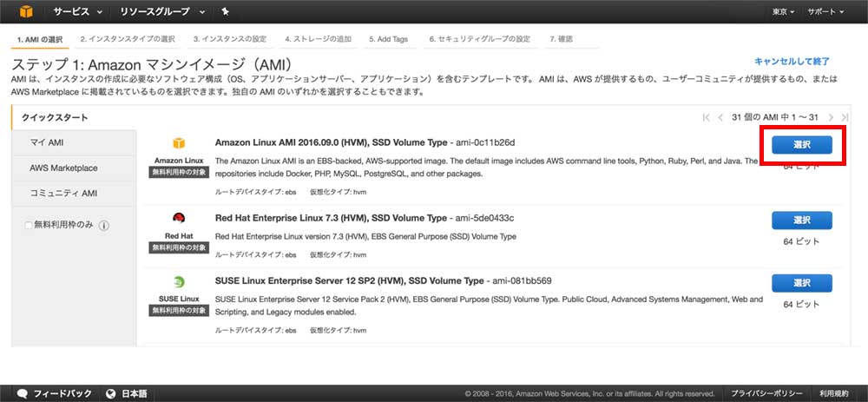Switch to 2. インスタンスタイプの選択 tab
The image size is (868, 402).
point(128,39)
